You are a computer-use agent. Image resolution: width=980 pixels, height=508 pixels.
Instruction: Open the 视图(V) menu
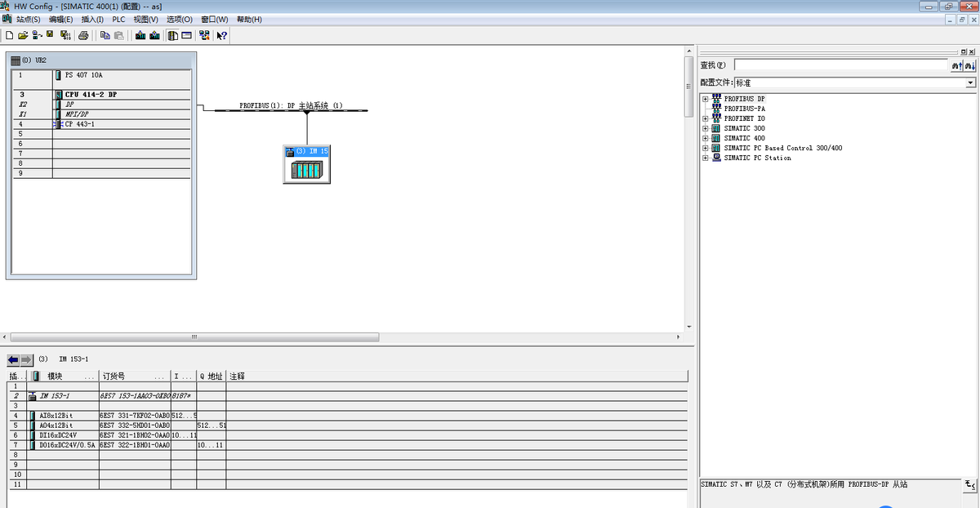click(146, 19)
